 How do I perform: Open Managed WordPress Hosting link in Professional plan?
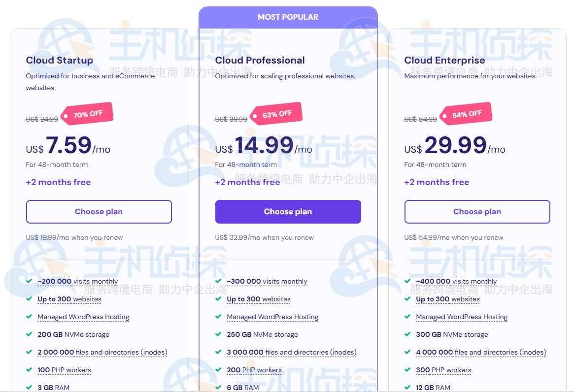point(272,317)
